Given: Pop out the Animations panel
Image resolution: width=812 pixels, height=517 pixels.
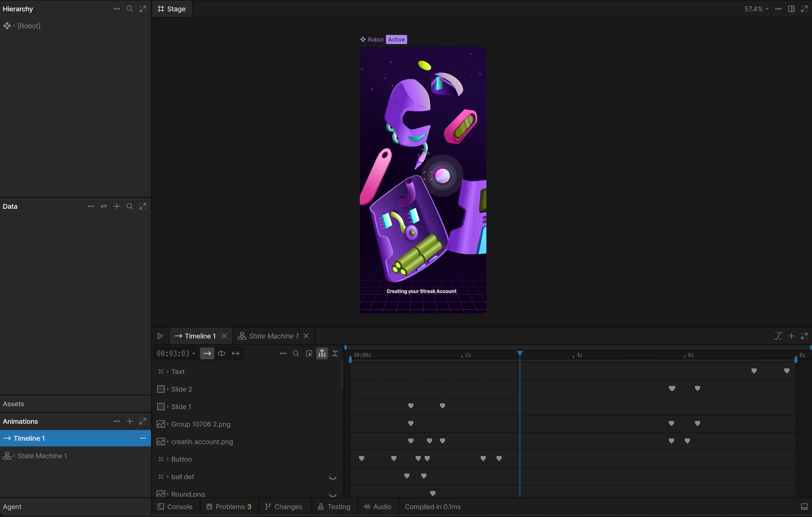Looking at the screenshot, I should pos(143,421).
